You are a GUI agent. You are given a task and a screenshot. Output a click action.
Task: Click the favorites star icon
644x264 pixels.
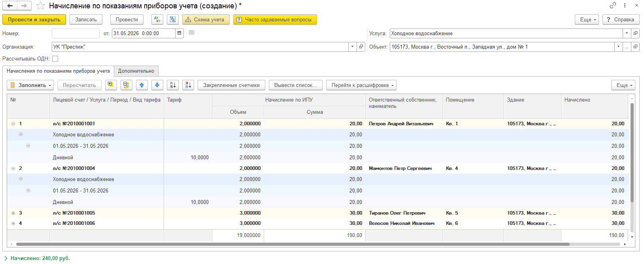(40, 6)
